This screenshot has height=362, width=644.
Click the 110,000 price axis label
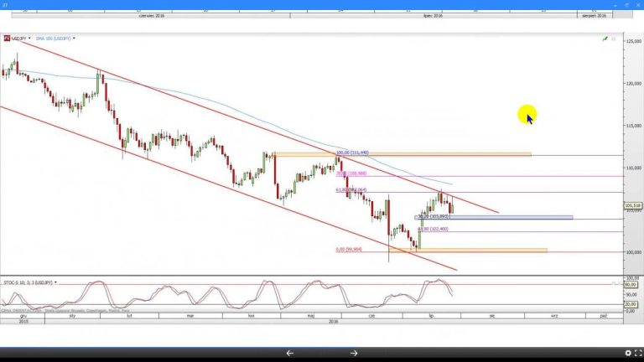634,168
